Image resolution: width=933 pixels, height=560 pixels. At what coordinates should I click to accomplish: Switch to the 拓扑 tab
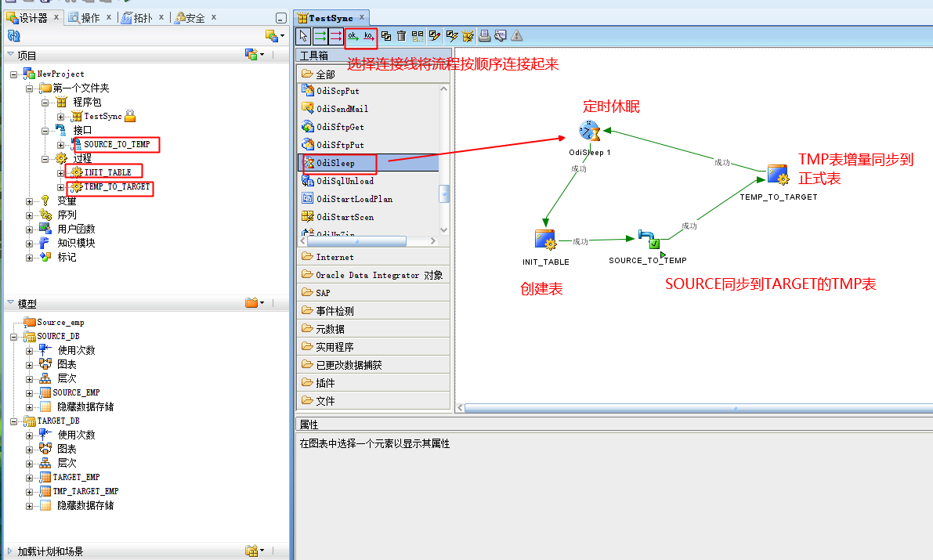point(137,18)
